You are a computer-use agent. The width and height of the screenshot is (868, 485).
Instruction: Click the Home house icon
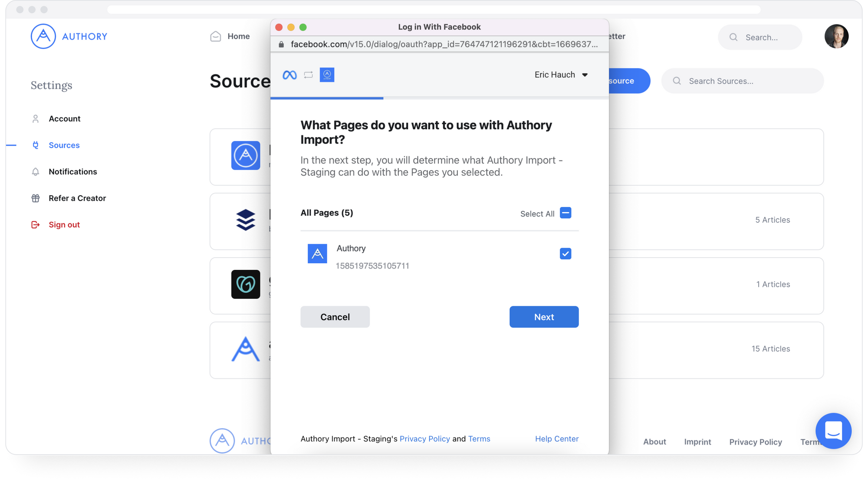[x=216, y=36]
